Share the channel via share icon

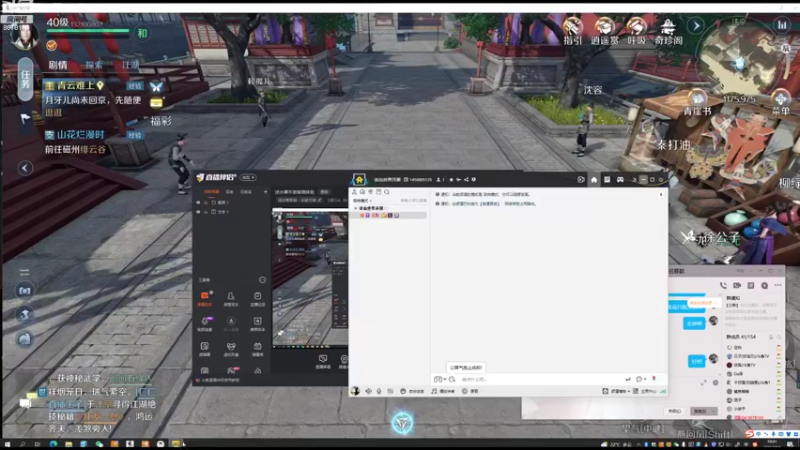click(466, 180)
